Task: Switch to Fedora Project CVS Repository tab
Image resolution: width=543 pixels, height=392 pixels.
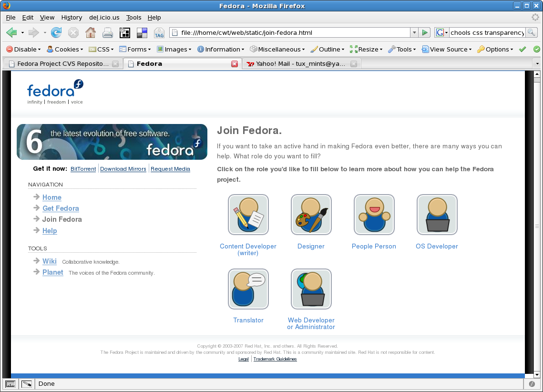Action: pos(63,64)
